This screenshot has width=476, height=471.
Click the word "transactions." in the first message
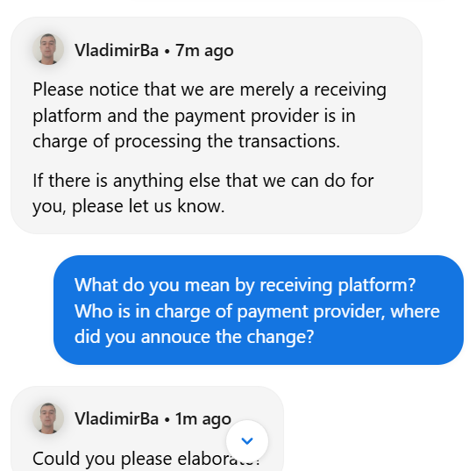click(288, 141)
